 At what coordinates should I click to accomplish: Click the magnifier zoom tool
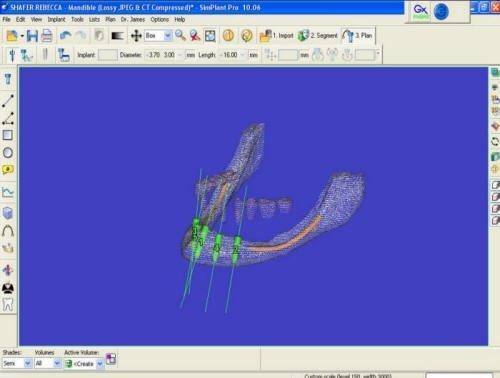pyautogui.click(x=180, y=35)
